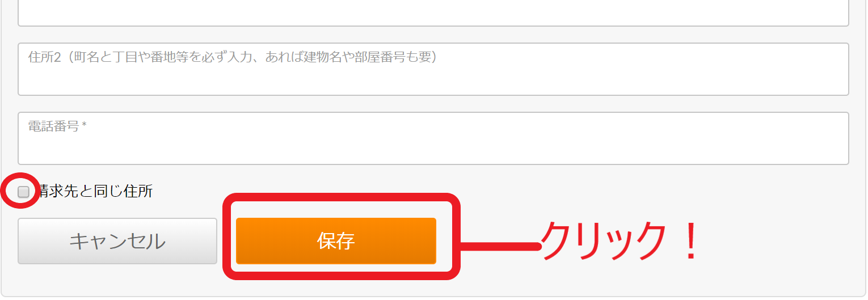Place cursor in the phone number box

pyautogui.click(x=433, y=138)
